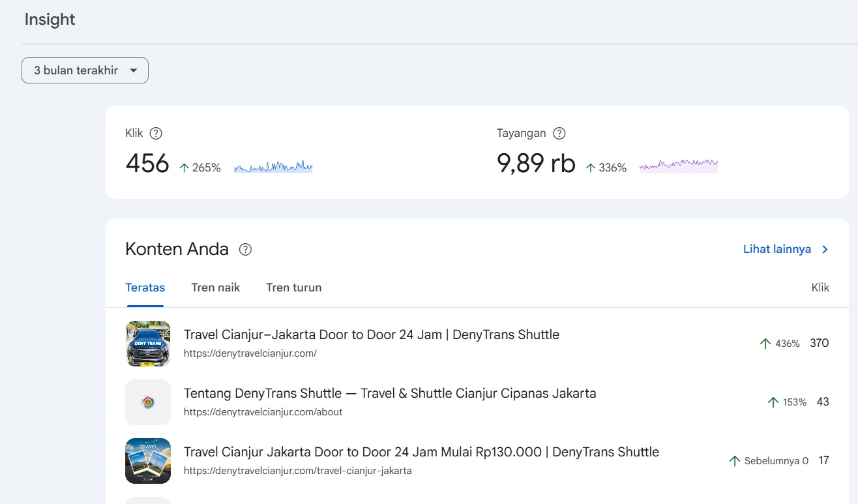Click the travel-cianjur-jakarta page thumbnail
This screenshot has width=858, height=504.
(x=148, y=461)
